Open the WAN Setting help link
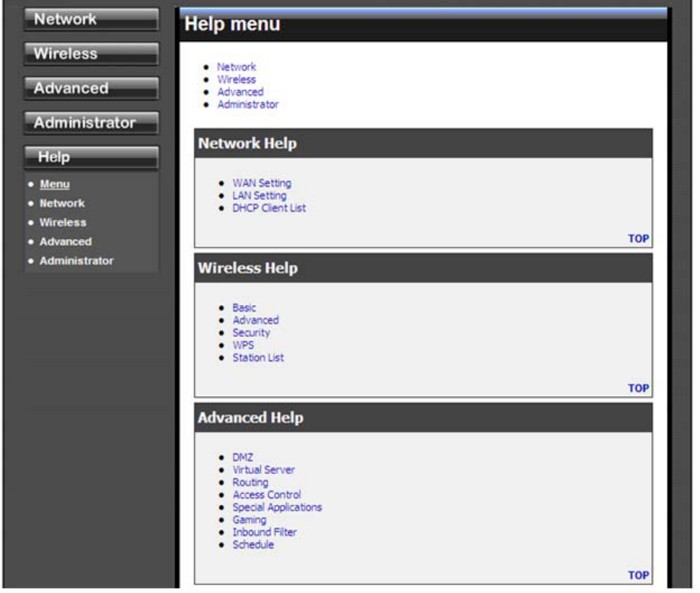This screenshot has width=700, height=593. coord(262,183)
